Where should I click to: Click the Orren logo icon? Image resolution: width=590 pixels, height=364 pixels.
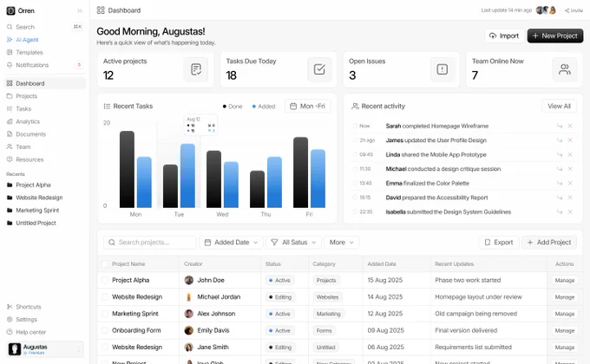tap(10, 10)
